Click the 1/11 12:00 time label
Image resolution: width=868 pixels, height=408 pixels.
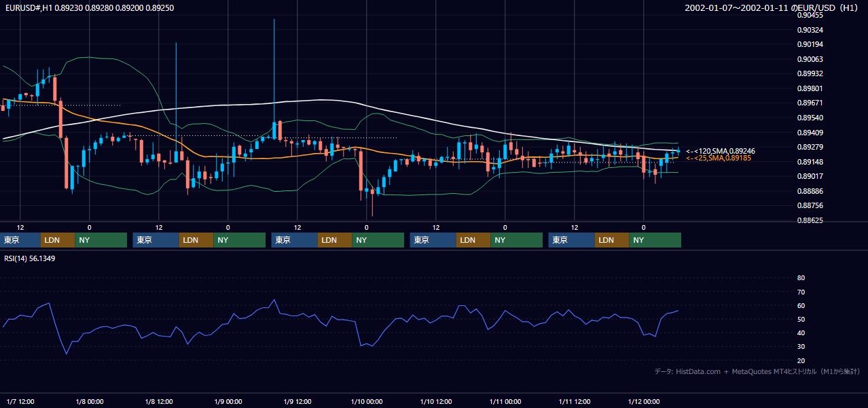(575, 401)
